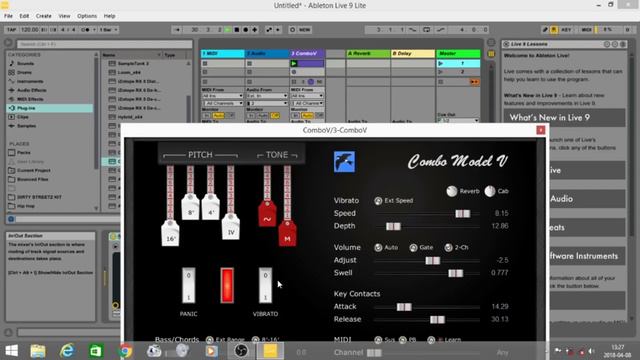This screenshot has height=360, width=640.
Task: Adjust the Vibrato Speed slider handle
Action: tap(462, 213)
